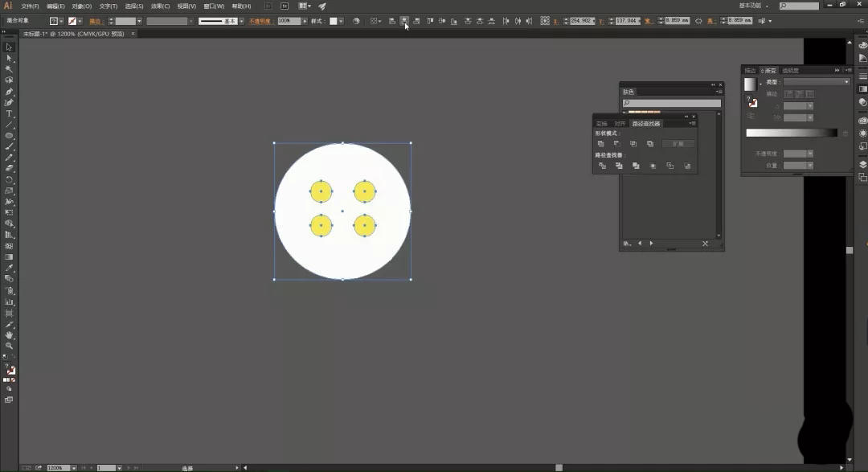Activate the Hand tool
The height and width of the screenshot is (472, 868).
(9, 335)
